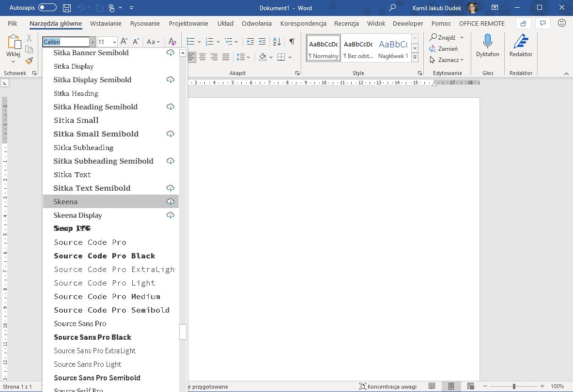Screen dimensions: 573x392
Task: Click the Save icon in title bar
Action: (x=67, y=8)
